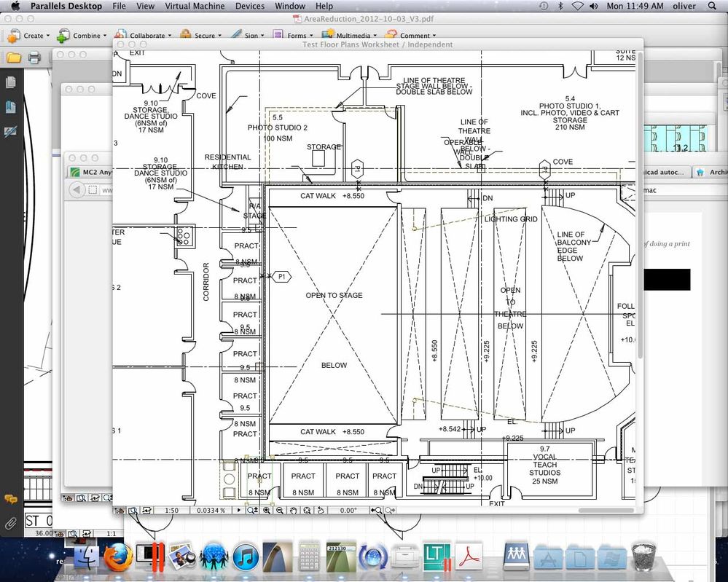Click the Previous Zoom icon
Image resolution: width=728 pixels, height=582 pixels.
pos(376,510)
